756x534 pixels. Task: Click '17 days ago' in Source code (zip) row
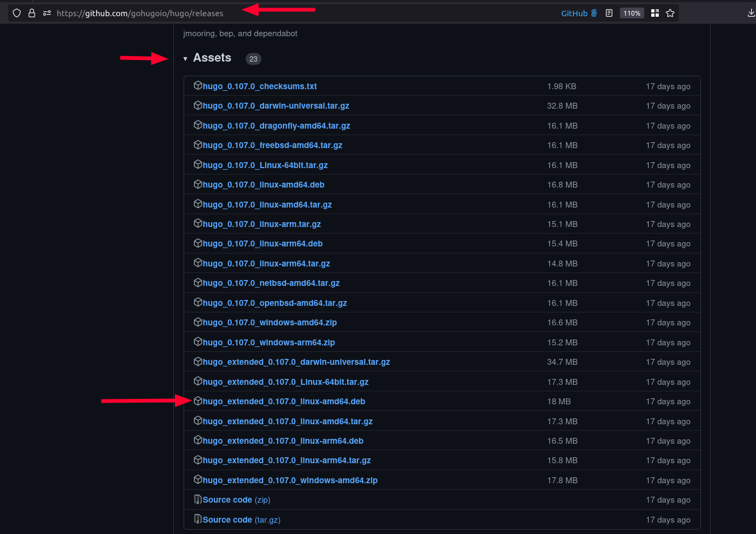coord(668,500)
